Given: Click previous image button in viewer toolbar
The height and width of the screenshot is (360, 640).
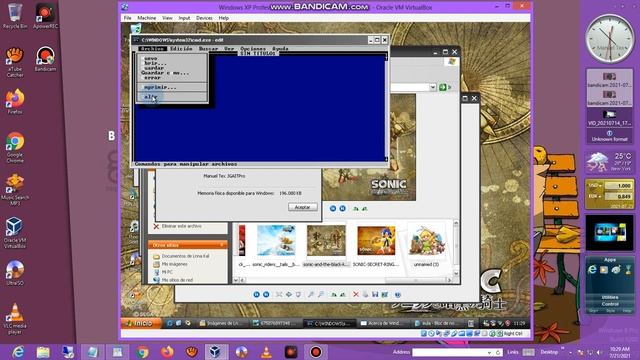Looking at the screenshot, I should click(256, 294).
